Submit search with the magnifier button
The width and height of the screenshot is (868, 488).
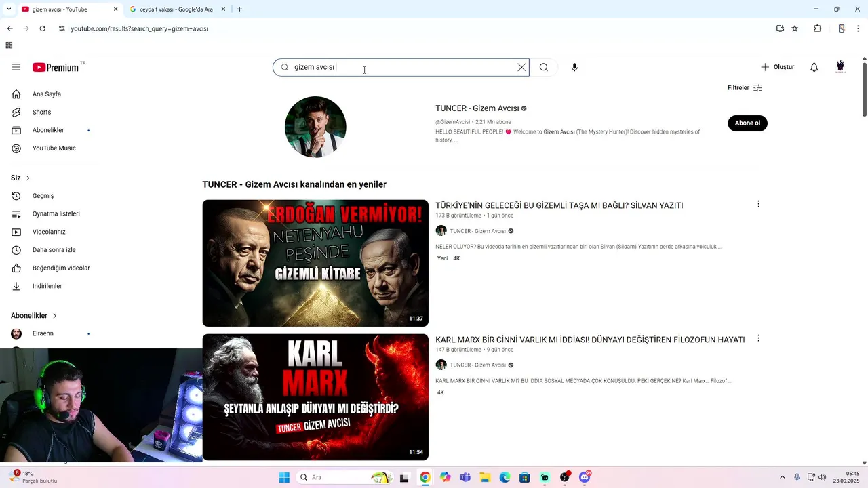[x=544, y=67]
